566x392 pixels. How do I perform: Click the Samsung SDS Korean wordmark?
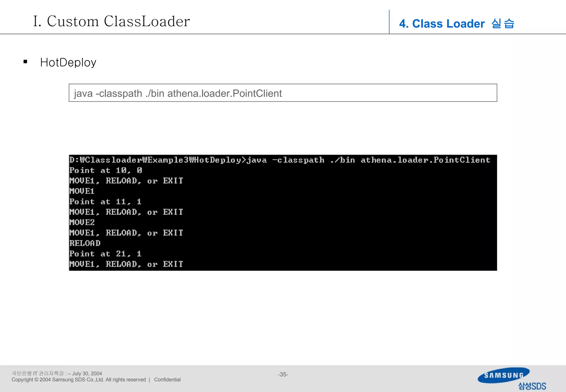point(532,386)
